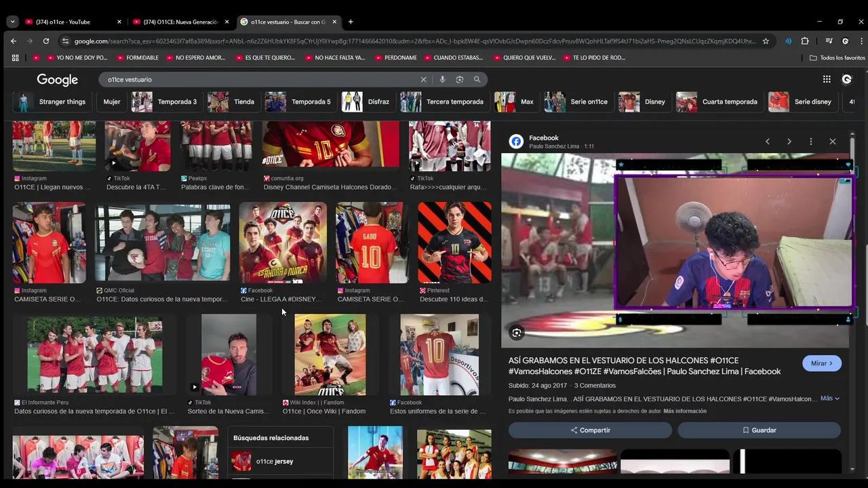Open the Chrome profile avatar
The image size is (868, 488).
[845, 41]
